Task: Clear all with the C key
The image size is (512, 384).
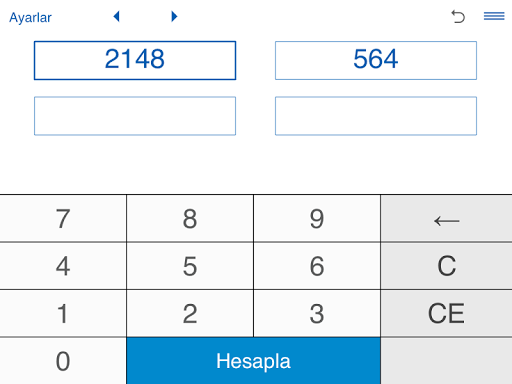Action: click(446, 266)
